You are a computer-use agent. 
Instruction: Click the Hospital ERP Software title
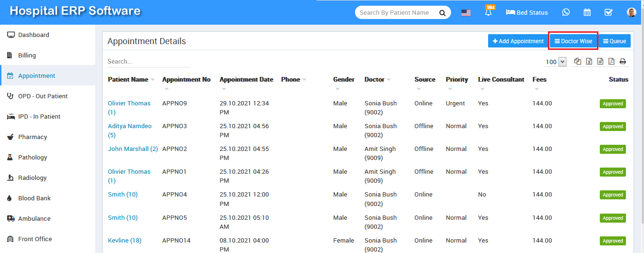(x=75, y=10)
